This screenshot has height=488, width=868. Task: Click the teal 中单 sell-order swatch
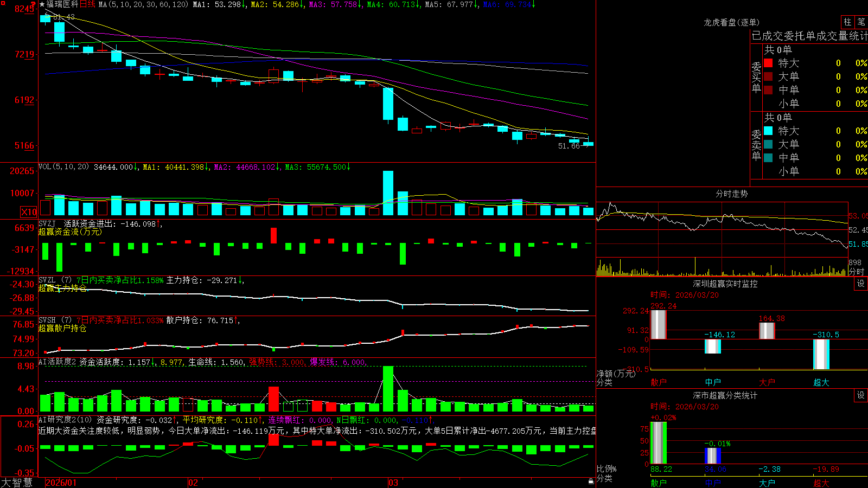[x=768, y=158]
